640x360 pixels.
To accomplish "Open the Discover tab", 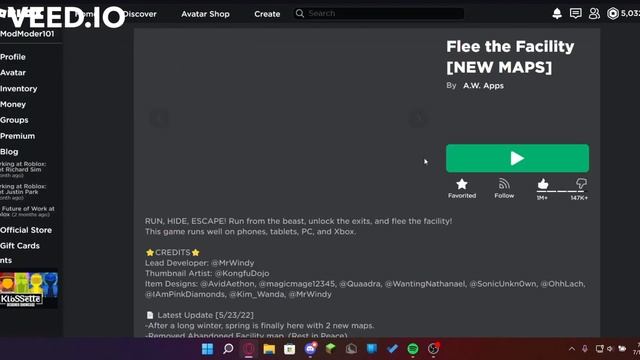I will tap(140, 14).
